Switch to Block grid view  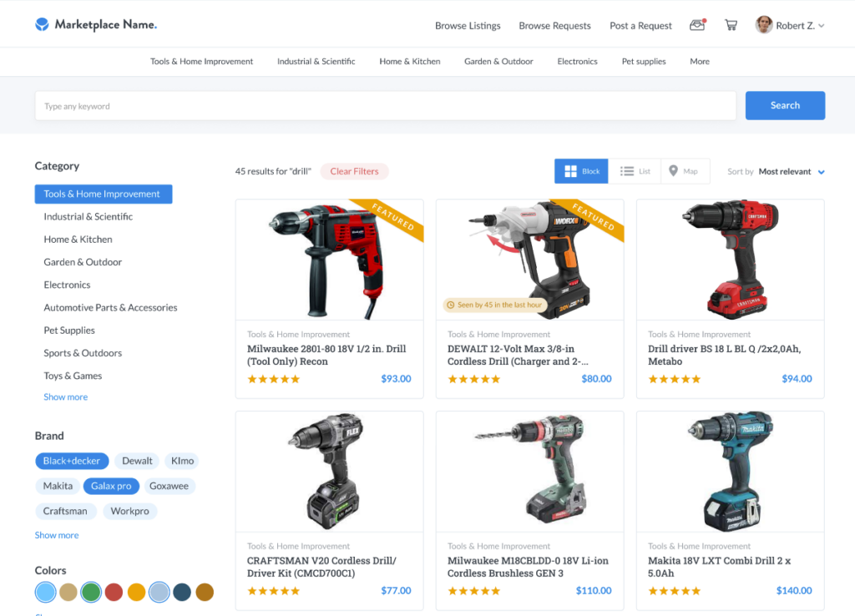pyautogui.click(x=581, y=171)
